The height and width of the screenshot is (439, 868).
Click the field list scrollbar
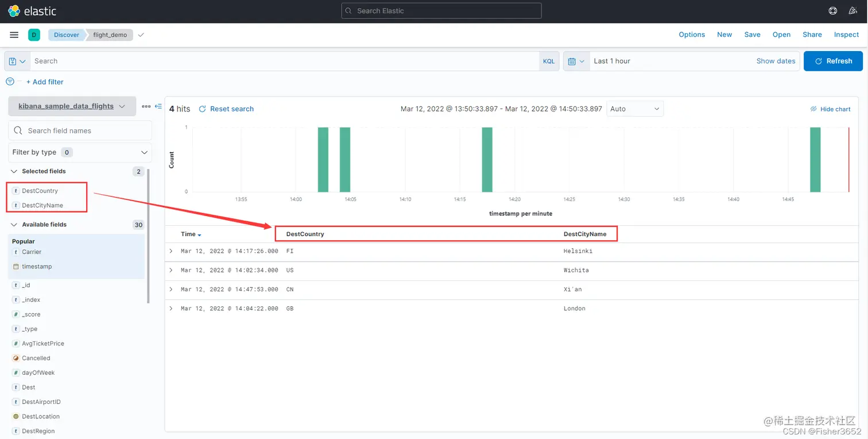click(148, 236)
